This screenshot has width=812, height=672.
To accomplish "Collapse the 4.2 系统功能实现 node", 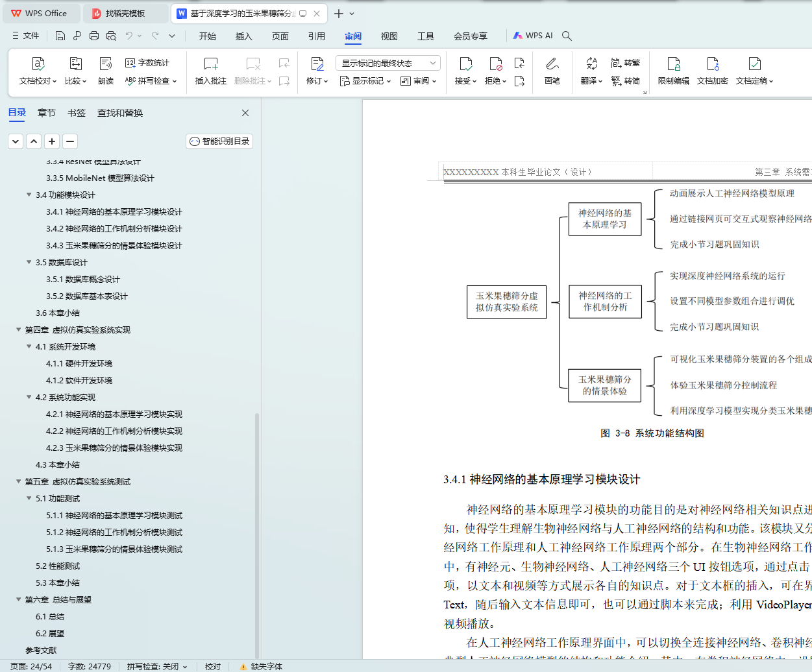I will (29, 397).
